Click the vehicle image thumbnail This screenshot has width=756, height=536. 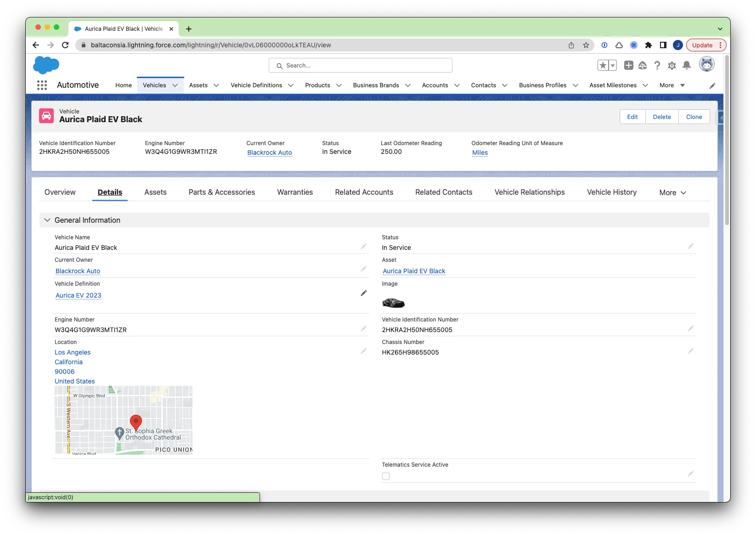(x=393, y=303)
